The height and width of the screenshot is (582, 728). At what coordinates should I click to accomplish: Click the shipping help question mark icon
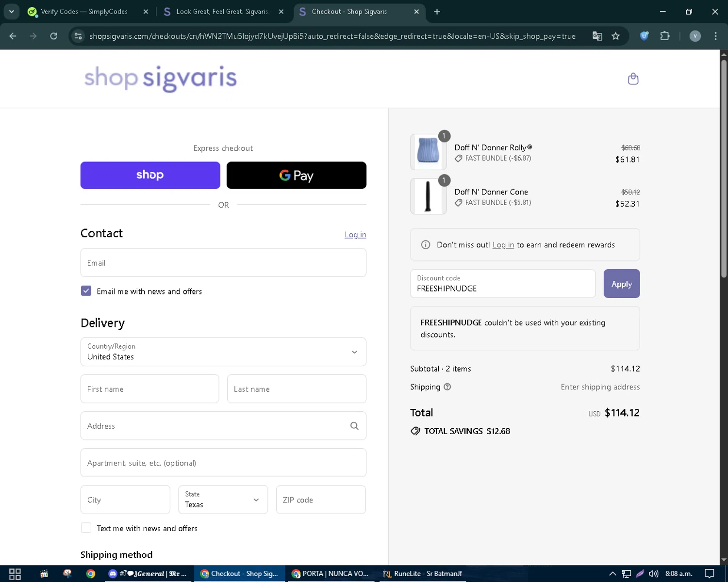pos(447,387)
